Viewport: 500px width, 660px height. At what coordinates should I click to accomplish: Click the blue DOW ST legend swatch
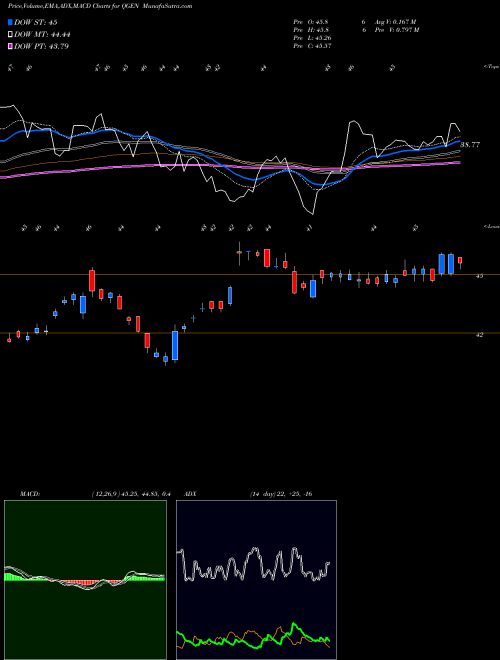(x=11, y=22)
